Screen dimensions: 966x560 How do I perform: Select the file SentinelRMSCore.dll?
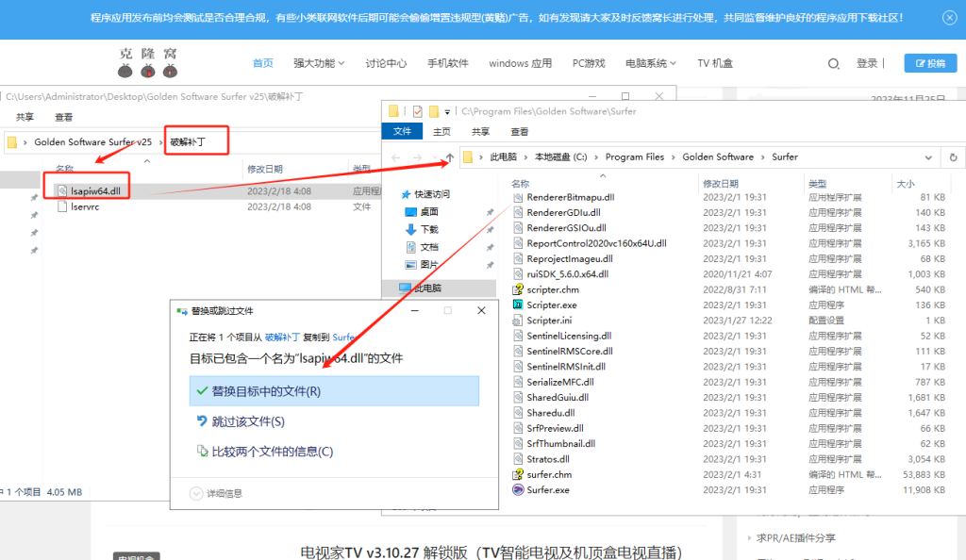point(569,351)
